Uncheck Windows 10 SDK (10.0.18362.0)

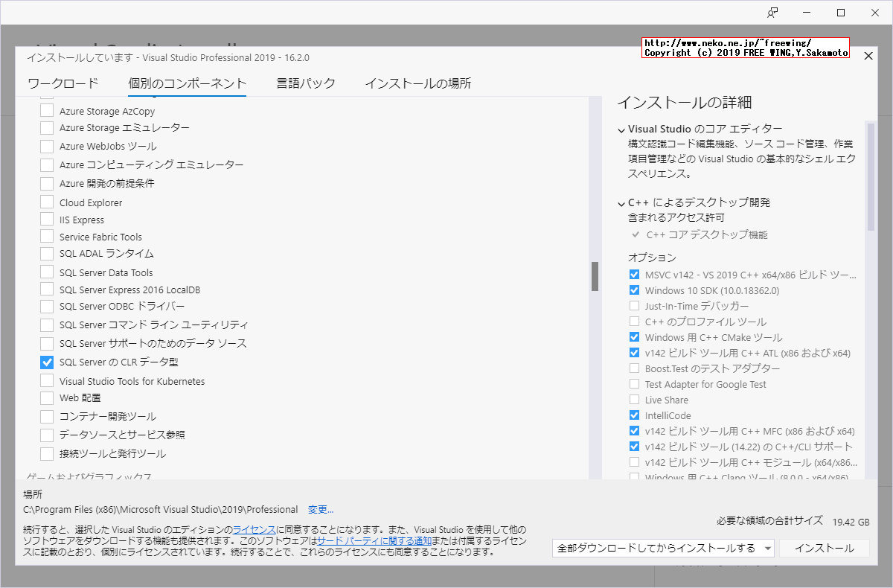(x=635, y=290)
